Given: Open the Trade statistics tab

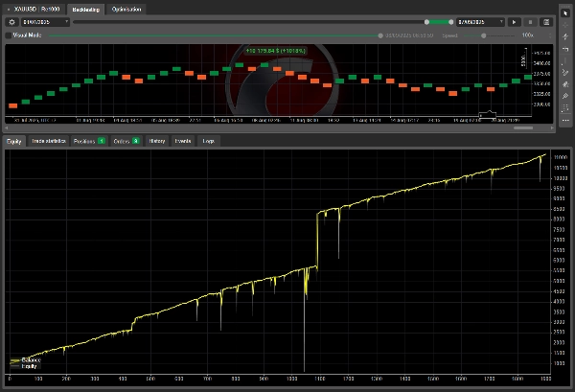Looking at the screenshot, I should (47, 141).
